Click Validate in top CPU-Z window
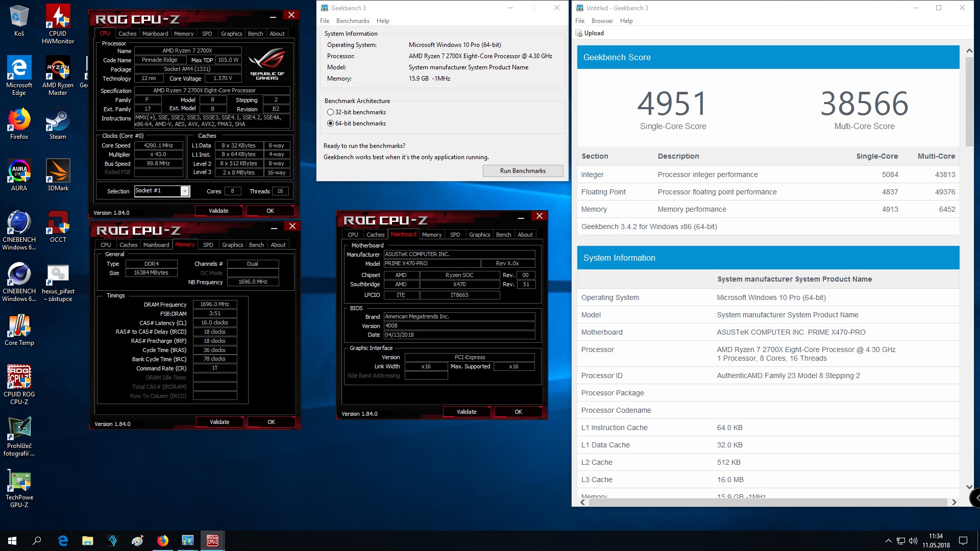Viewport: 980px width, 551px height. 218,211
